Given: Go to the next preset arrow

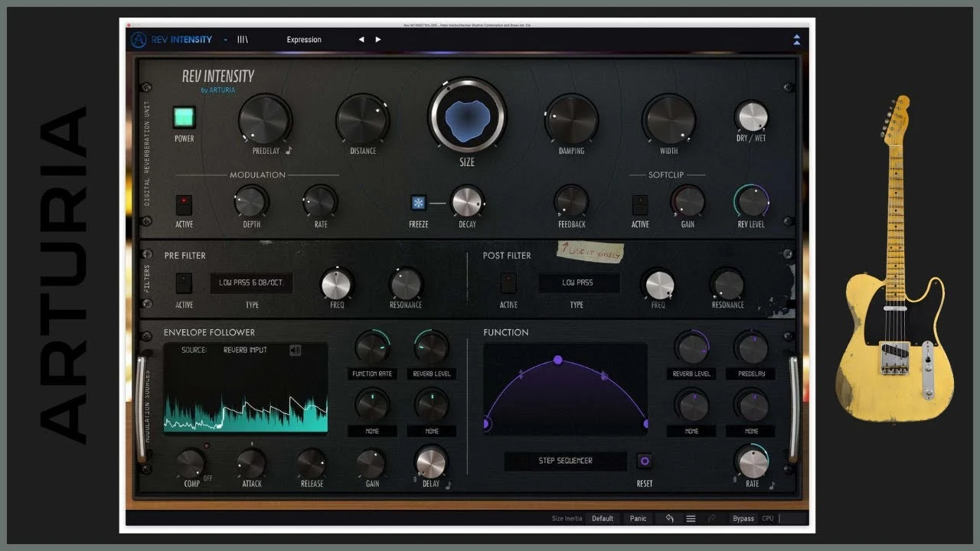Looking at the screenshot, I should [378, 40].
